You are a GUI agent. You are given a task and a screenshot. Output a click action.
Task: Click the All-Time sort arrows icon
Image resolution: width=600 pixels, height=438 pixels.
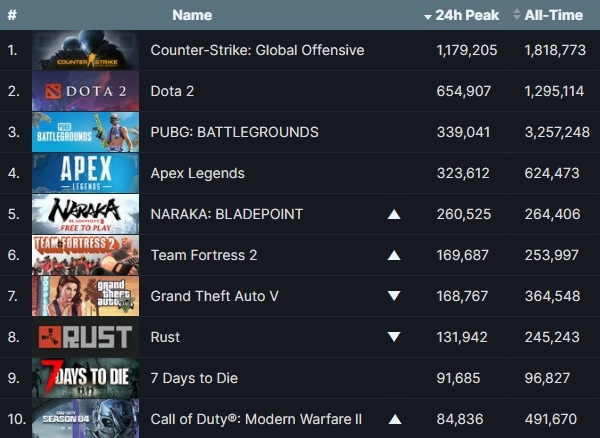coord(517,15)
